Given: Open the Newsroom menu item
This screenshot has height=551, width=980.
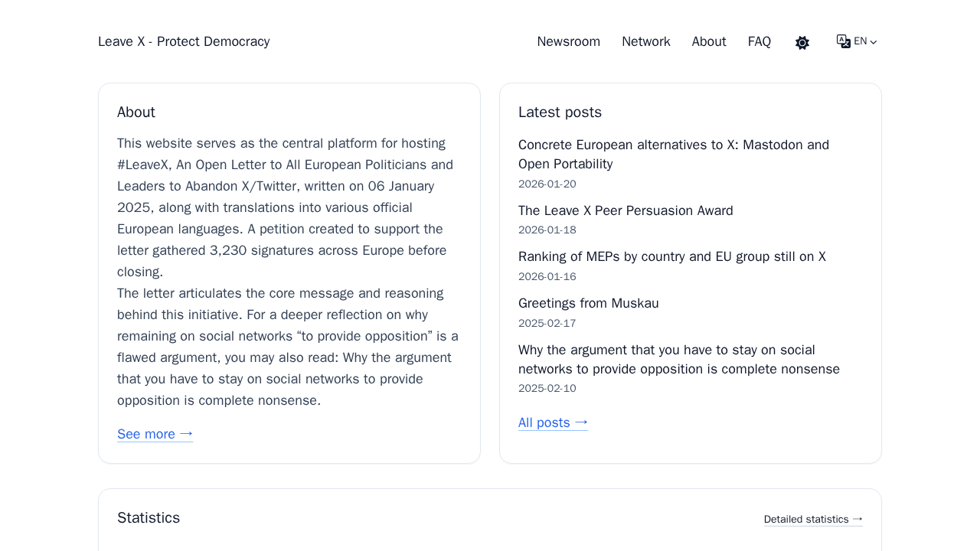Looking at the screenshot, I should (x=569, y=41).
